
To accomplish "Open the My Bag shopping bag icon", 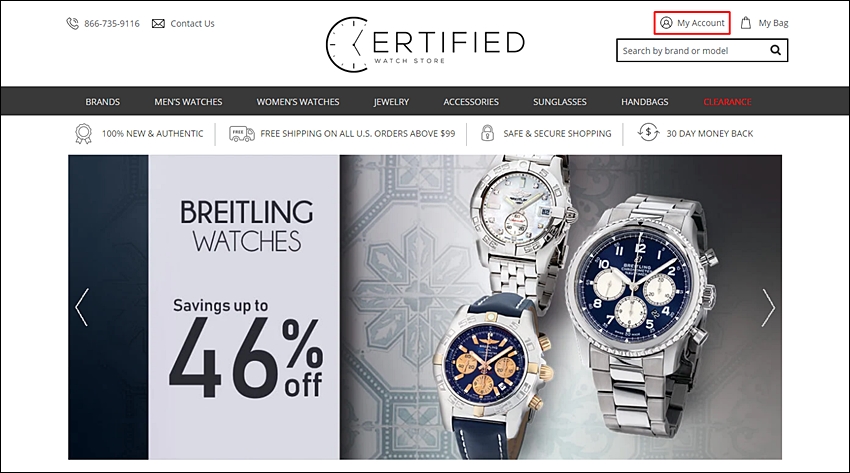I will pos(746,23).
